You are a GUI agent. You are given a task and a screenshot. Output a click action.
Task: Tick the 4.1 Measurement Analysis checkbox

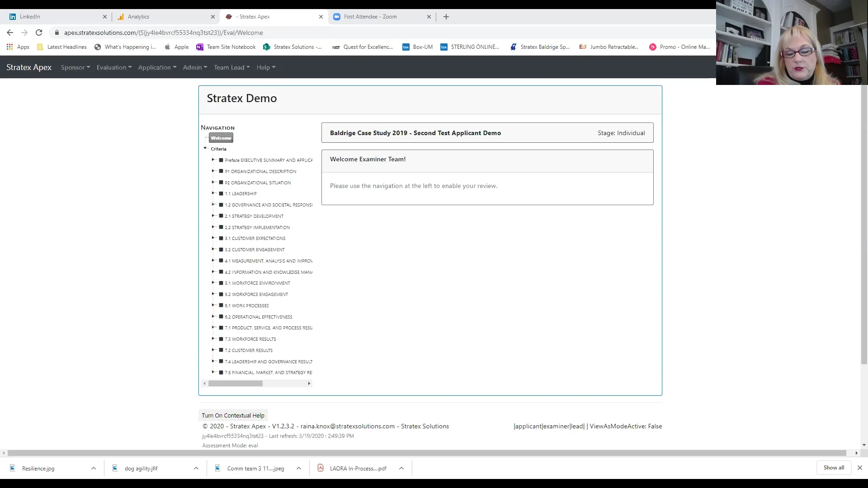(221, 261)
